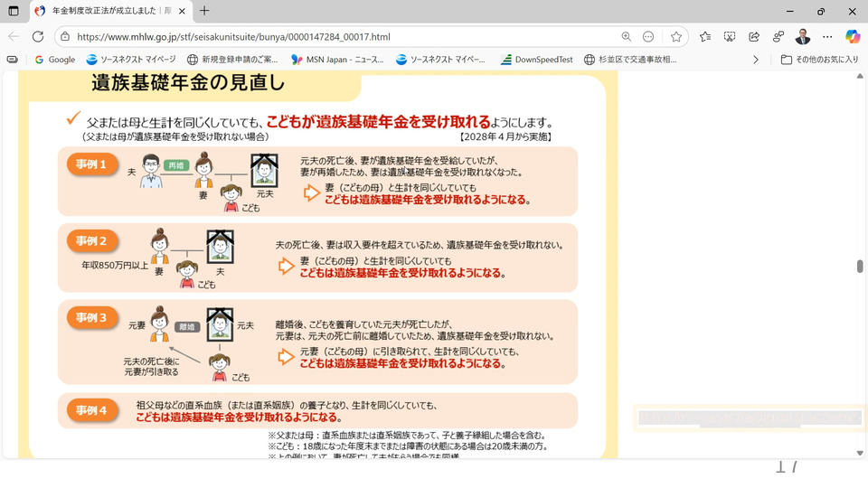868x488 pixels.
Task: Open 杉並区で交通事故相 bookmark
Action: coord(630,60)
